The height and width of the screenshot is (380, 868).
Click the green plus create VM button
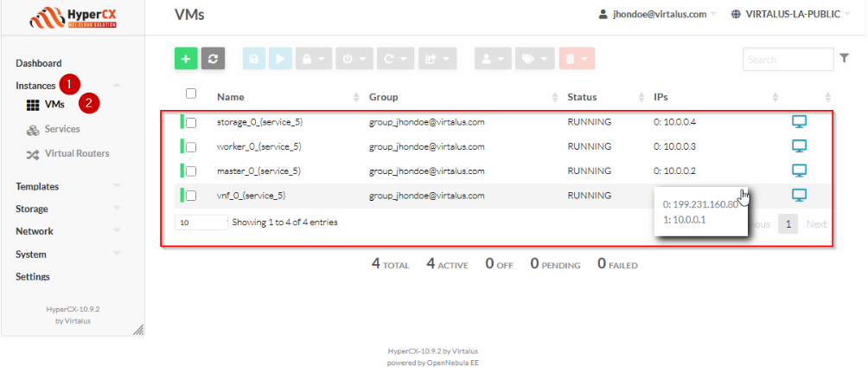[x=186, y=58]
